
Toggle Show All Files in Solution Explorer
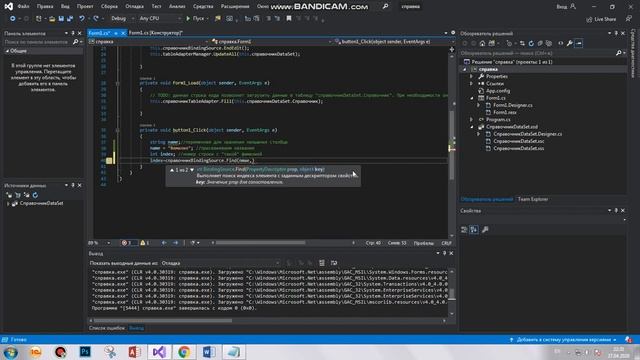(x=549, y=43)
